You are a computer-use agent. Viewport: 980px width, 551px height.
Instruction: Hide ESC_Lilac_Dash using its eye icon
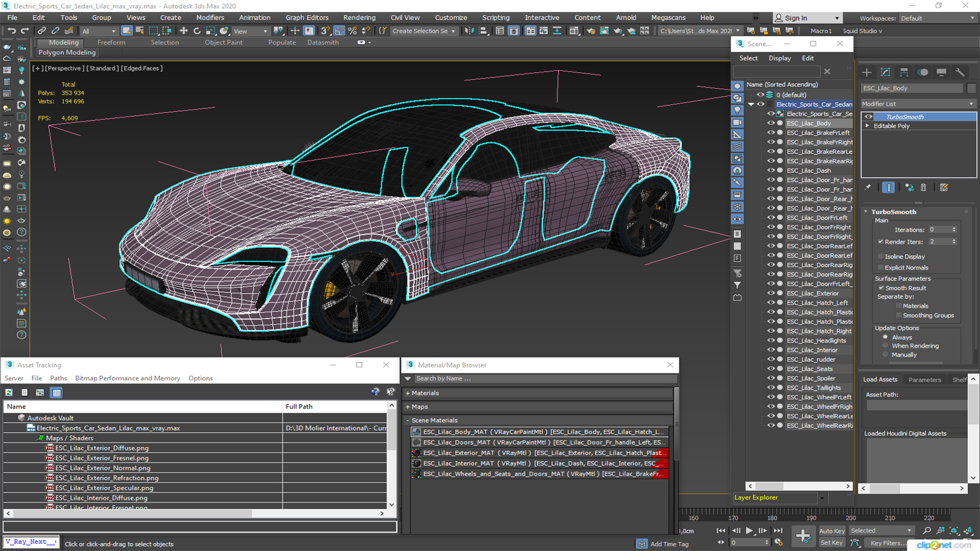tap(771, 170)
